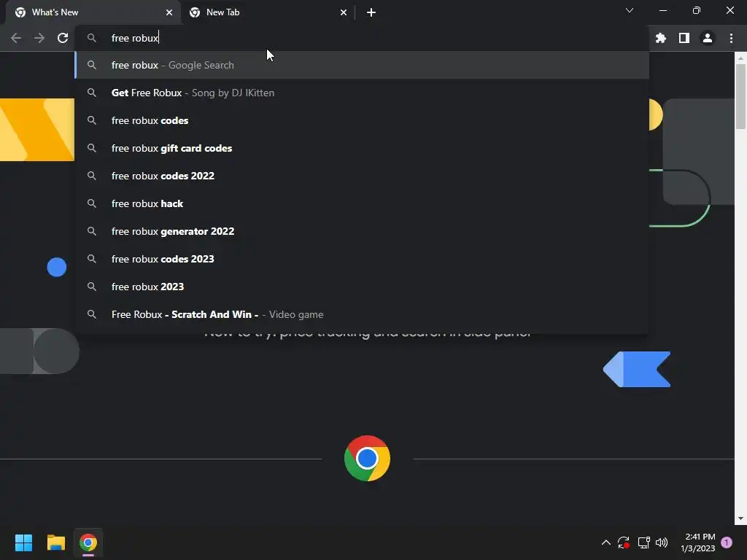Viewport: 747px width, 560px height.
Task: Close the What's New tab
Action: pos(169,12)
